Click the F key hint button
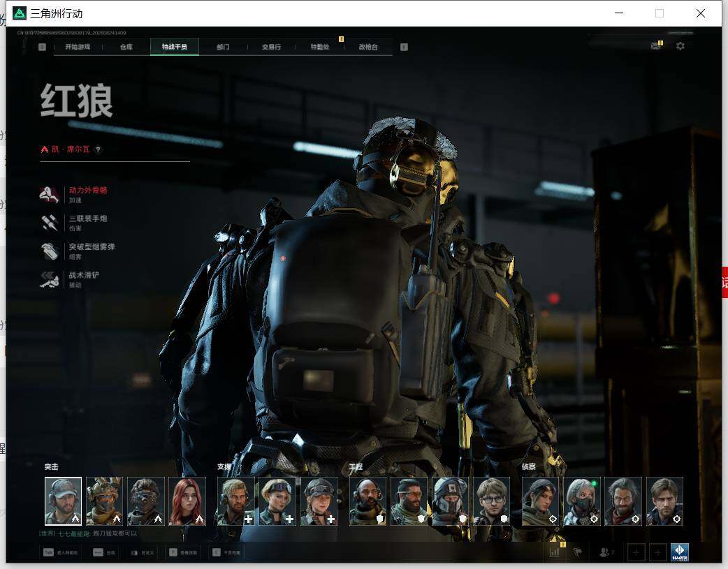728x569 pixels. click(x=183, y=552)
